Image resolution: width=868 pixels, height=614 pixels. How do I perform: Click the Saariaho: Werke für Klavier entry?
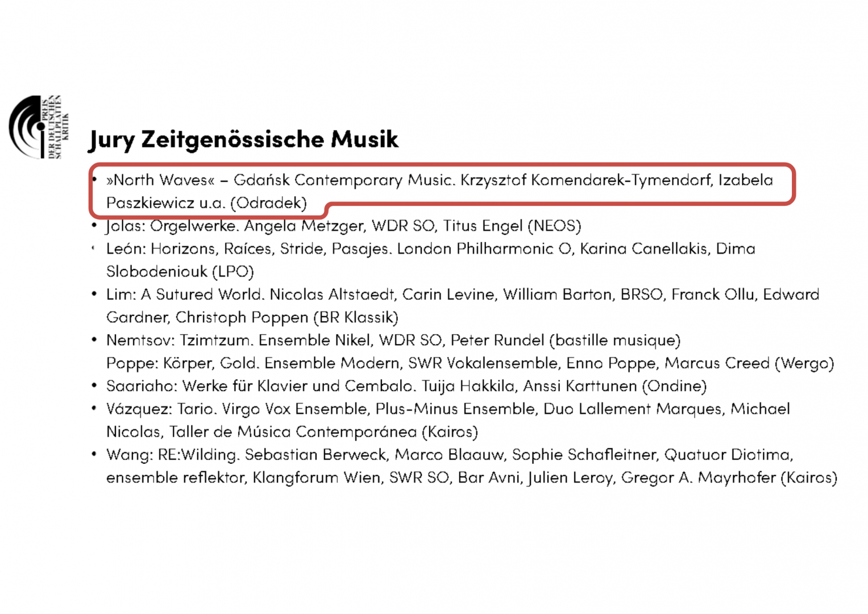tap(405, 386)
